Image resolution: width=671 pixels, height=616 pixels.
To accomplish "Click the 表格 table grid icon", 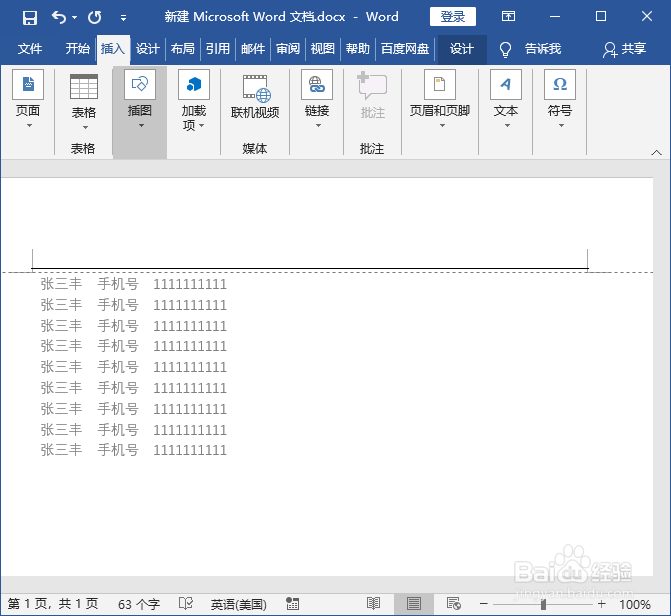I will click(x=83, y=86).
